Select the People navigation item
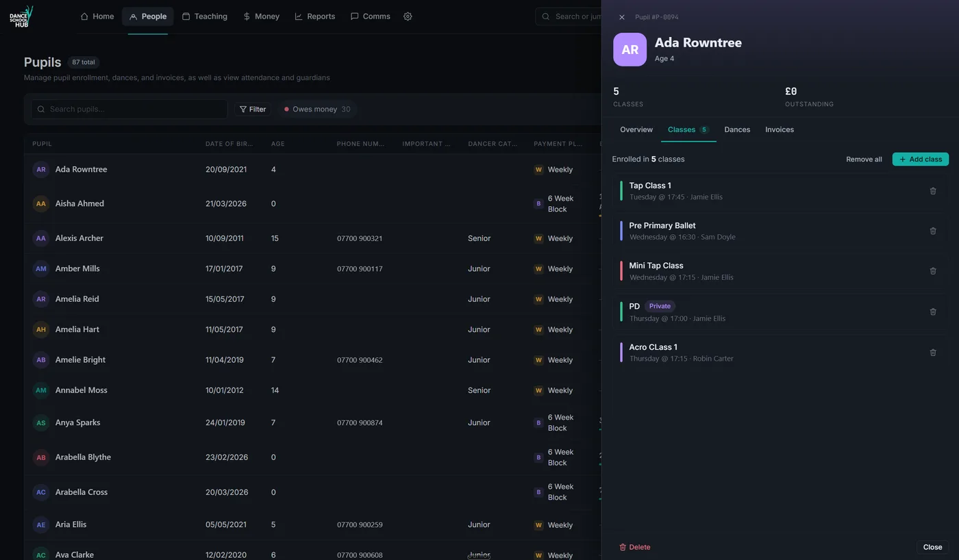Viewport: 959px width, 560px height. click(x=148, y=16)
